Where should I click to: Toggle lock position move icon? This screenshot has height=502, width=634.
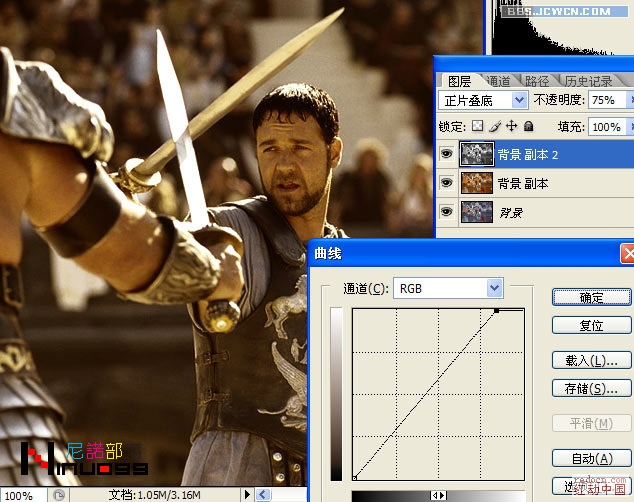(511, 126)
